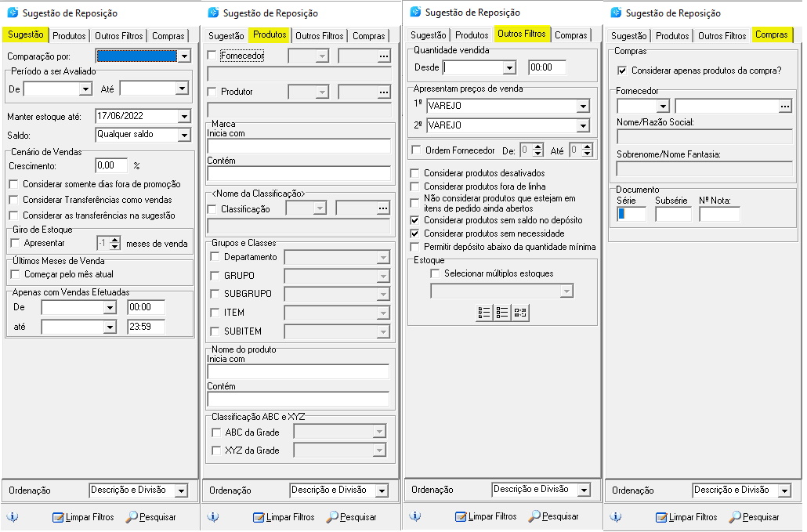Click info icon below the Comparação por panel
Screen dimensions: 807x532
coord(13,517)
